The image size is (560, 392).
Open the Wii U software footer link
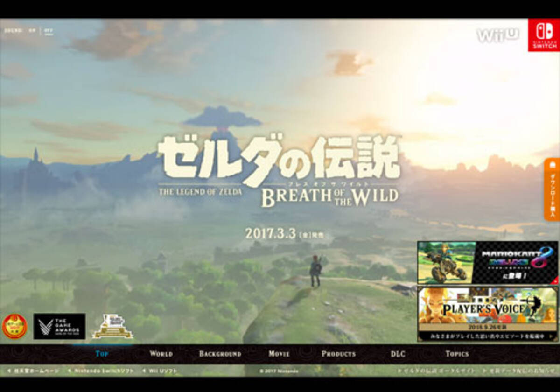point(160,371)
